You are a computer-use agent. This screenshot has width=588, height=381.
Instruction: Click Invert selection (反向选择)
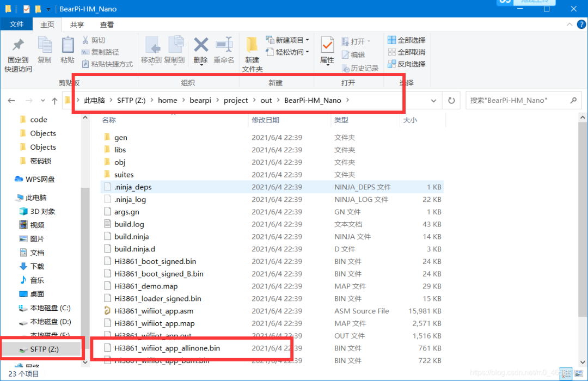(x=407, y=64)
